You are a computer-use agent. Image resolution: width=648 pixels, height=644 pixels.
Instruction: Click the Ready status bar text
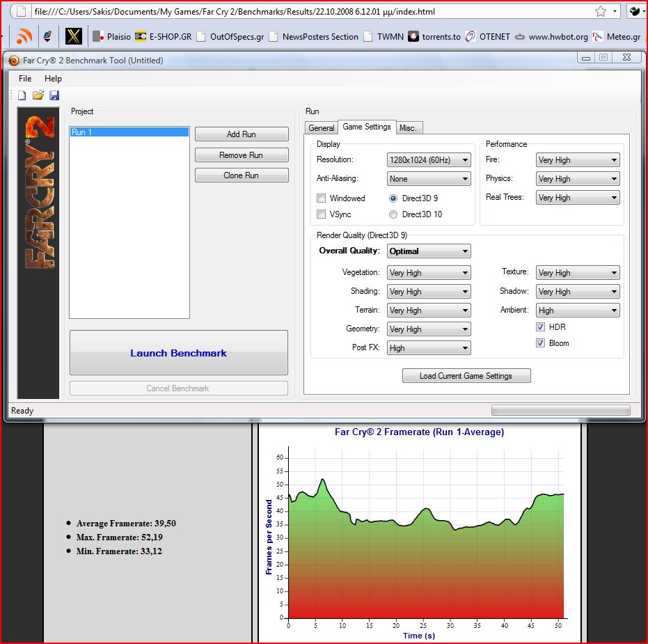coord(22,411)
